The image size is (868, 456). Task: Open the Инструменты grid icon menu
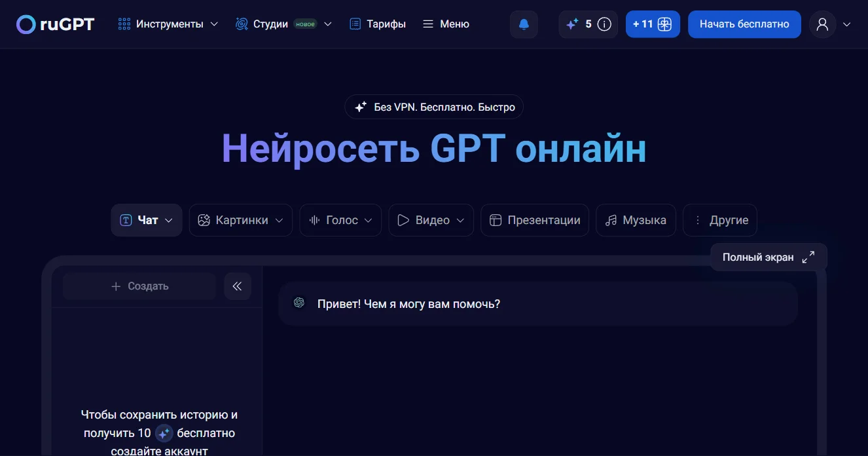(x=124, y=24)
